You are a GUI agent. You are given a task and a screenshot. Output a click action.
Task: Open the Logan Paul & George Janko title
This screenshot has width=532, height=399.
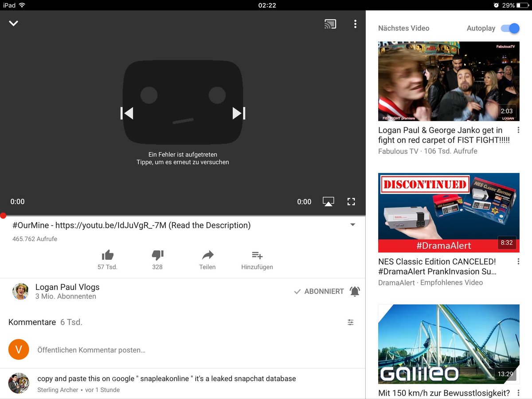point(444,135)
